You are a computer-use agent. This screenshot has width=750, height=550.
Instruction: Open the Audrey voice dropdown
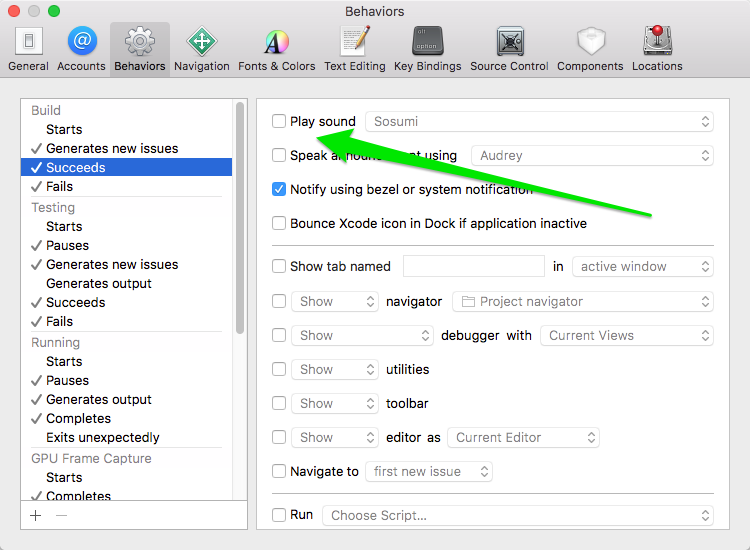click(592, 155)
